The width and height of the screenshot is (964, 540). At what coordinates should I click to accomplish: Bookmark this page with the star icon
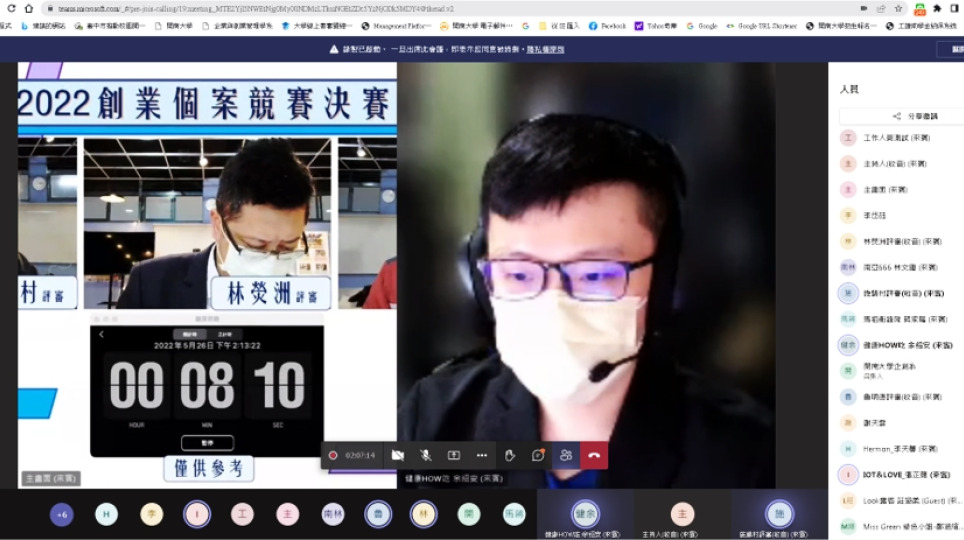click(899, 9)
